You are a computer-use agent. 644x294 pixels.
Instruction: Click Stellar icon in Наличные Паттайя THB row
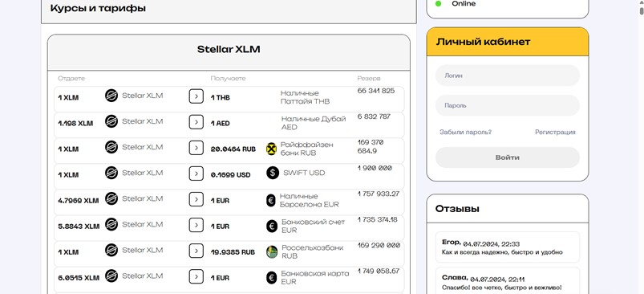pyautogui.click(x=111, y=96)
